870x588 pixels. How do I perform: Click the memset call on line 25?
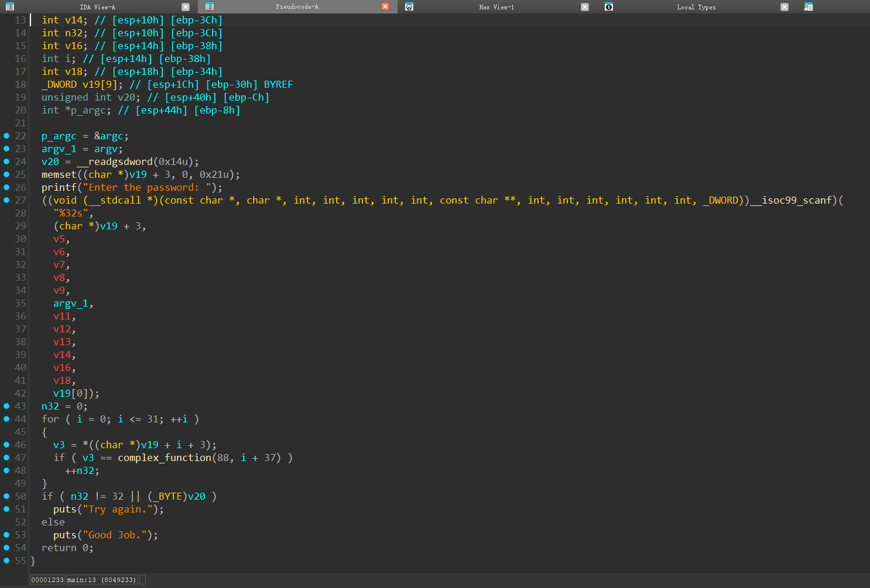(x=59, y=174)
